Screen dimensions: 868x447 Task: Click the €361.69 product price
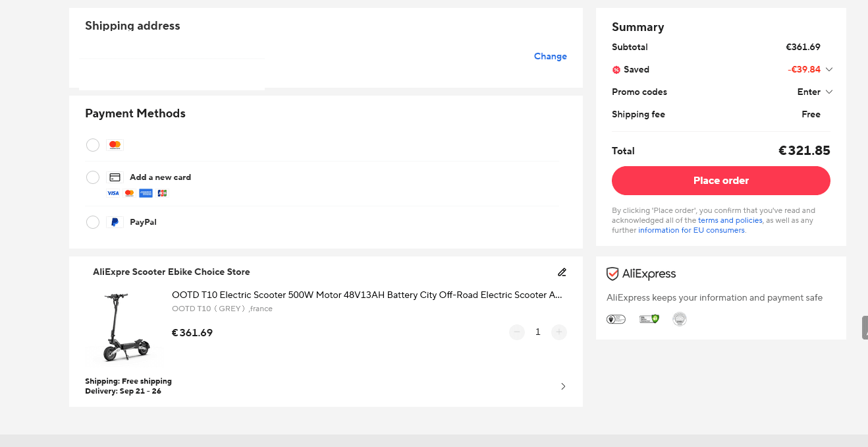pos(192,333)
